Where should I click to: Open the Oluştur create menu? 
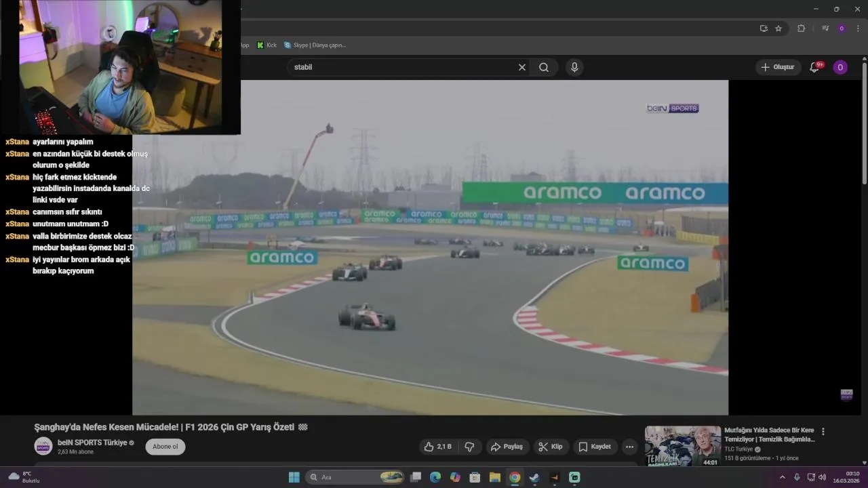(778, 67)
